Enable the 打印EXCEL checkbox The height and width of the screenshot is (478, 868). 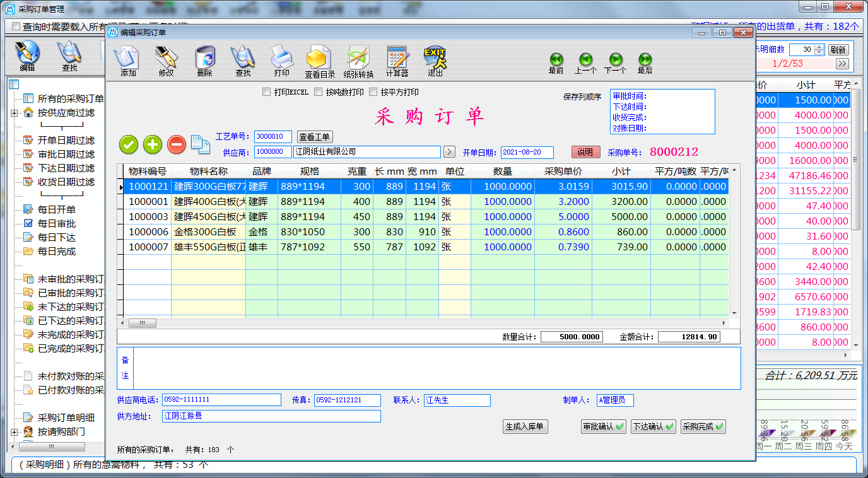[x=266, y=92]
